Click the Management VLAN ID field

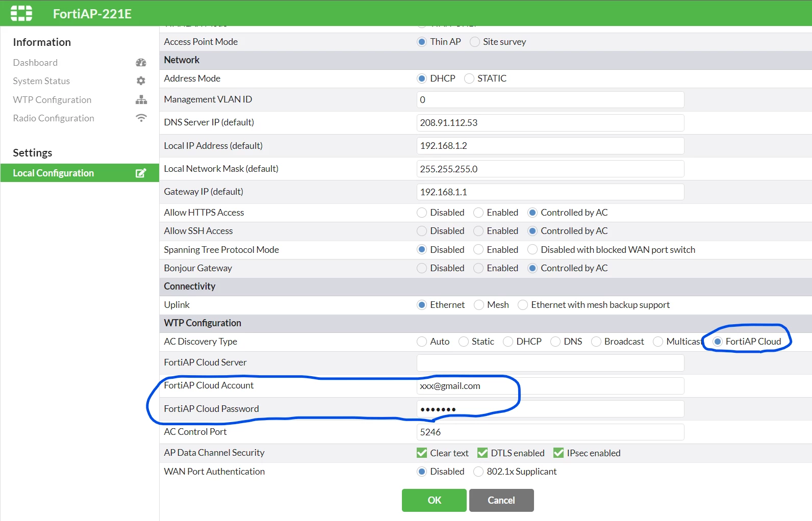pos(550,100)
